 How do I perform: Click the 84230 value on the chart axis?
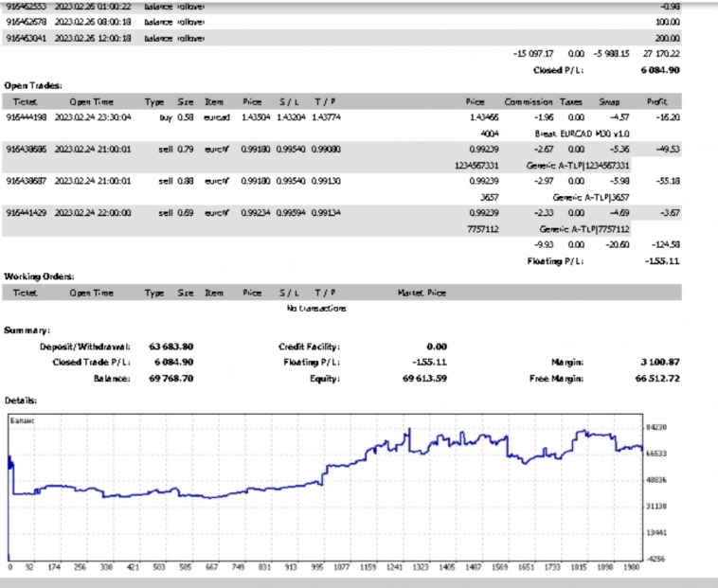coord(656,427)
